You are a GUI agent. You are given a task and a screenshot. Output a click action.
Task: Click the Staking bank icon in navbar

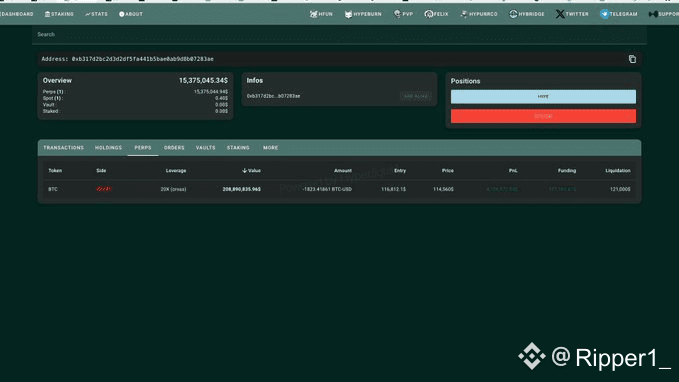(x=47, y=14)
